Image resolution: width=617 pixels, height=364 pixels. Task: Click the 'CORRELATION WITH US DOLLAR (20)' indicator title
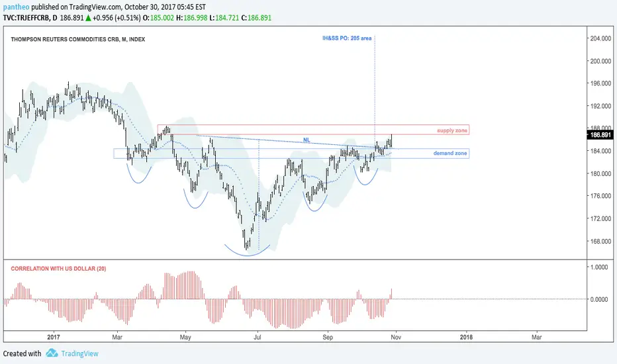tap(58, 269)
